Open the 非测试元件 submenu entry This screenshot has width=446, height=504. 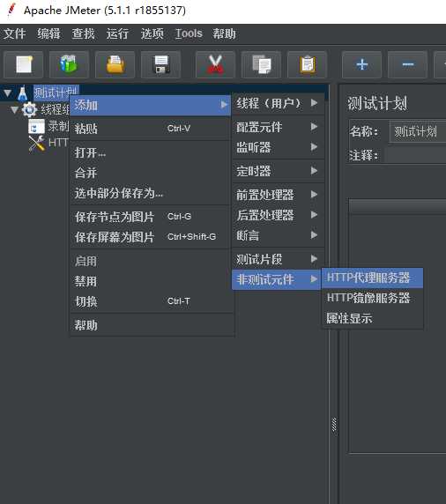(x=276, y=279)
